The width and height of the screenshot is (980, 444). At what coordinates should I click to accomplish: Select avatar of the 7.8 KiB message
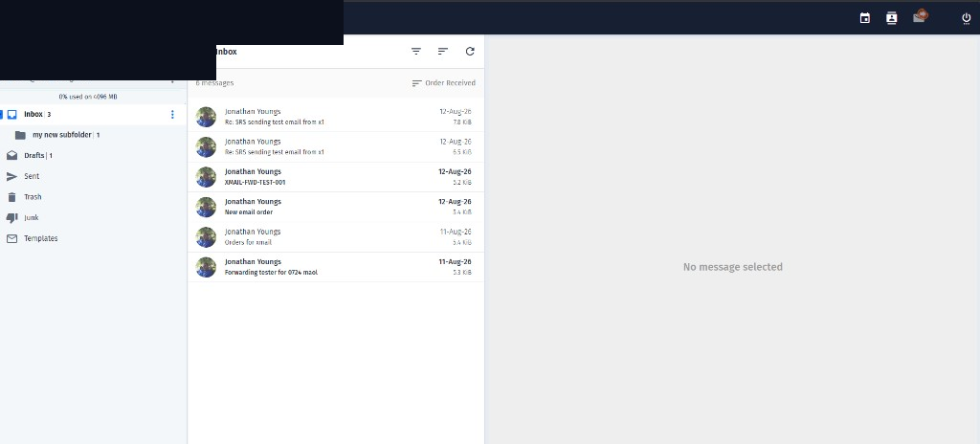(x=206, y=117)
